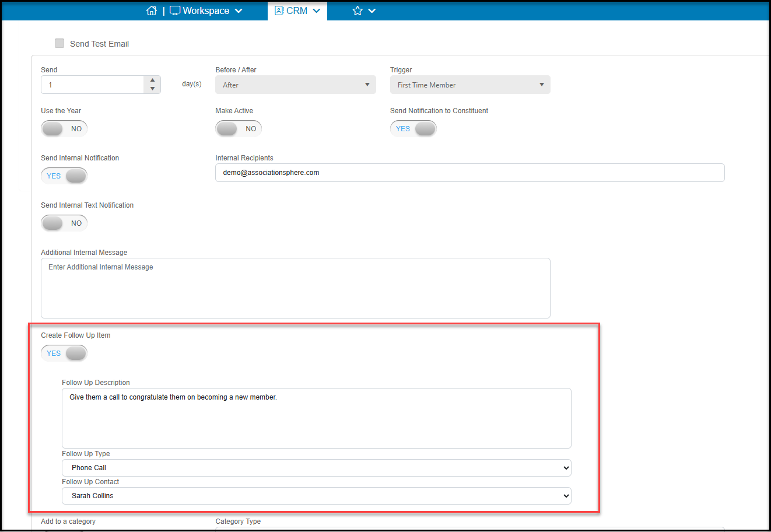Click the Internal Recipients email field
Screen dimensions: 771x532
(x=470, y=173)
